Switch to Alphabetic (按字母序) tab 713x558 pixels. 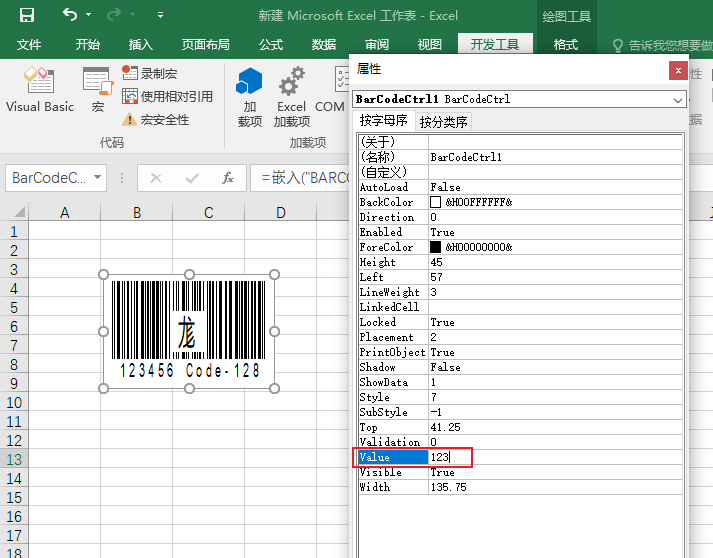pyautogui.click(x=384, y=121)
